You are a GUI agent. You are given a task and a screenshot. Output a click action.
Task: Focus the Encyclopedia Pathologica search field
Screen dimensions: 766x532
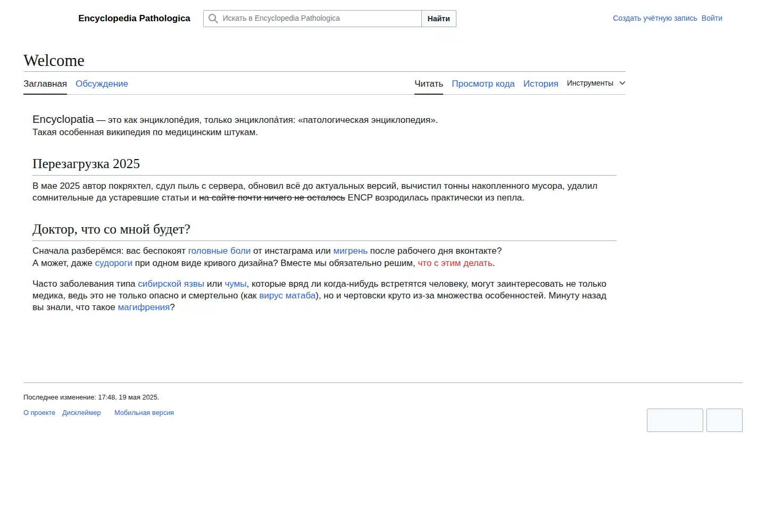pyautogui.click(x=312, y=19)
